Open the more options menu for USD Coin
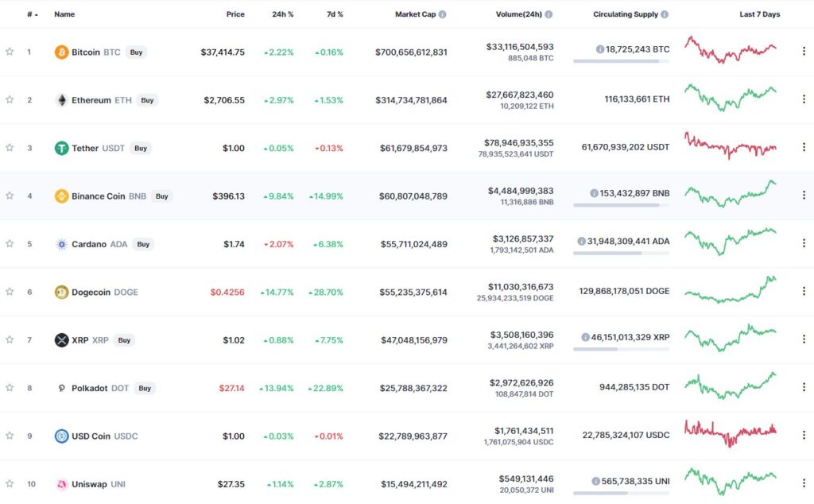 point(804,435)
